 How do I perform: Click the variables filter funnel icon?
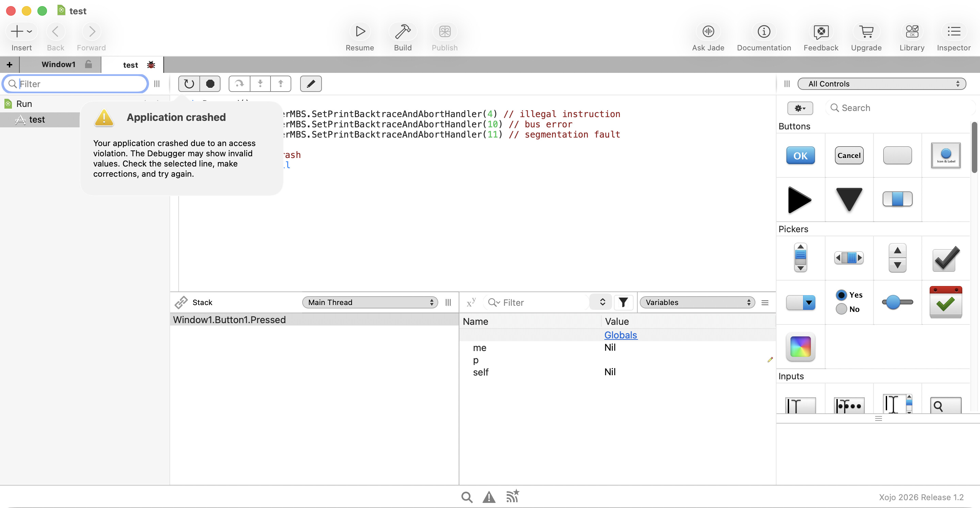tap(623, 302)
